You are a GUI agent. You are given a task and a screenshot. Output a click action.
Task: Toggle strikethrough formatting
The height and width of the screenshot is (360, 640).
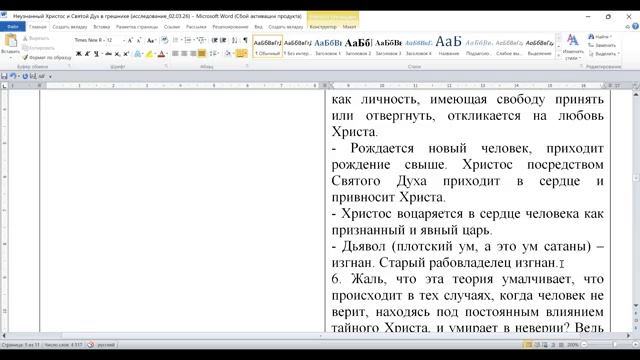coord(108,54)
